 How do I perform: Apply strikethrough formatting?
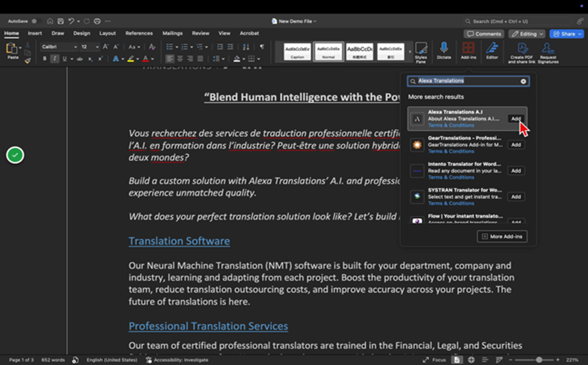tap(80, 59)
